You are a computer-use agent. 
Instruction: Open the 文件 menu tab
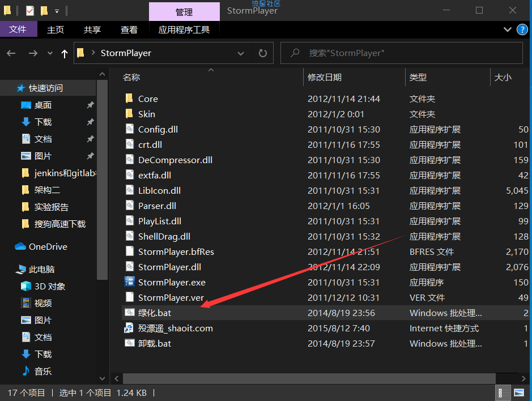click(x=18, y=29)
